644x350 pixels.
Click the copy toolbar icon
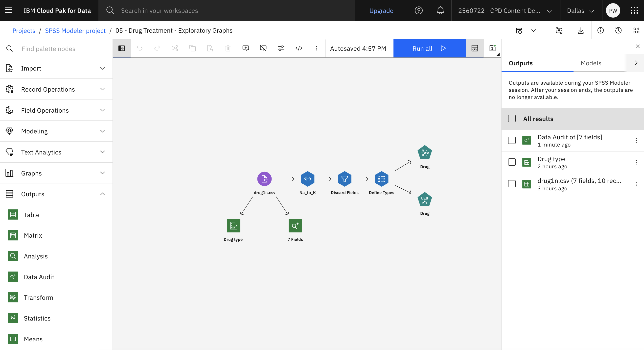(192, 48)
